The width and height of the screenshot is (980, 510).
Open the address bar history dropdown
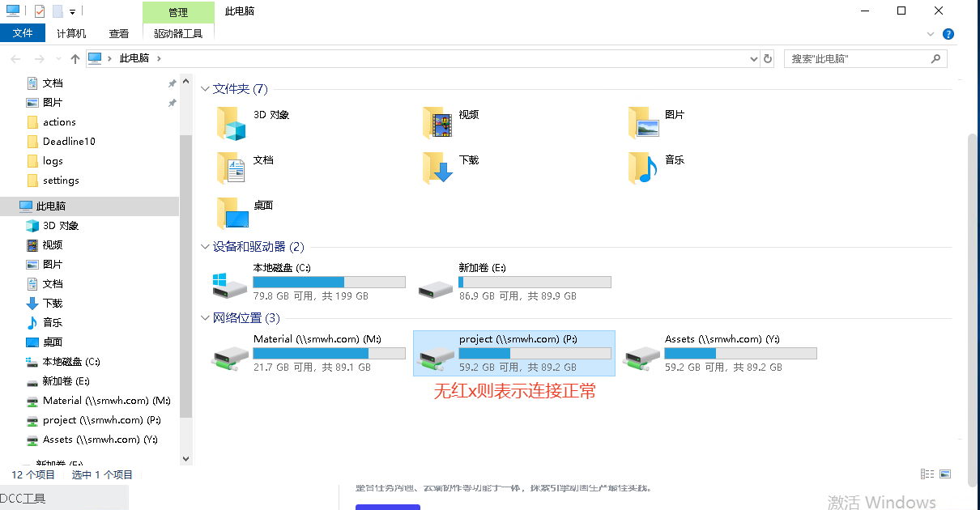tap(754, 58)
